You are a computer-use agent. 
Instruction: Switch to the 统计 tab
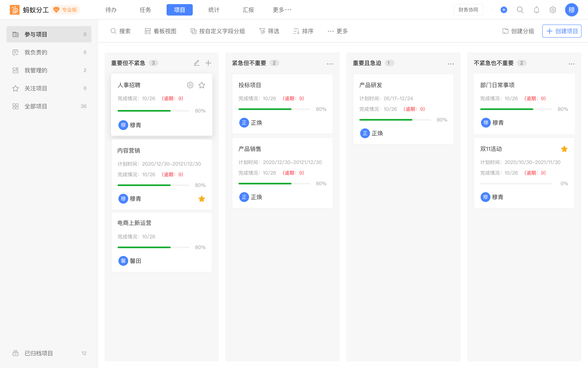pyautogui.click(x=214, y=10)
